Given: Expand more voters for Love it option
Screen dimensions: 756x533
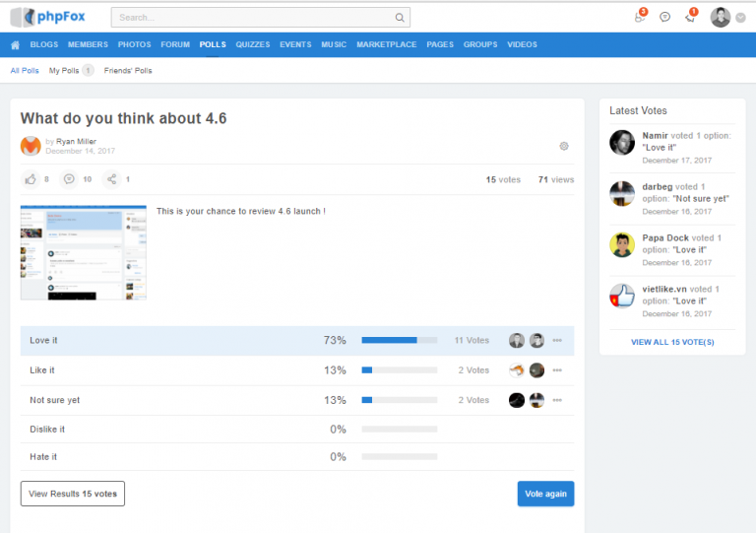Looking at the screenshot, I should (x=557, y=341).
